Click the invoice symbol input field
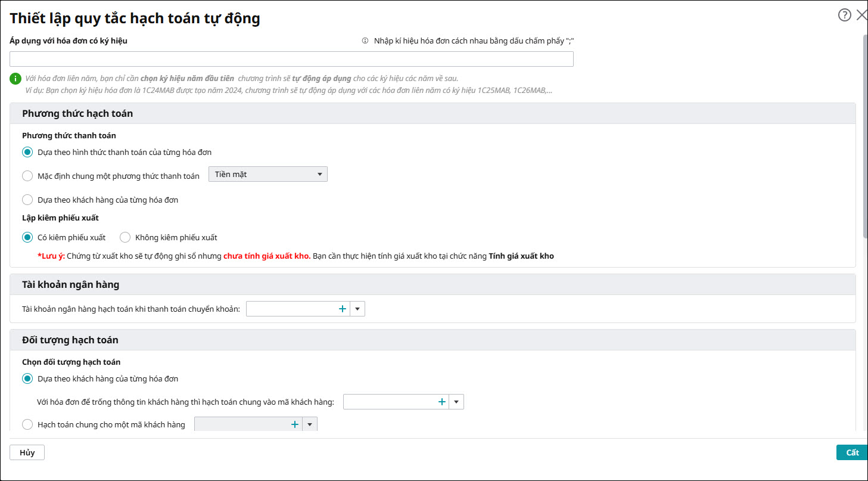The width and height of the screenshot is (868, 481). (291, 59)
